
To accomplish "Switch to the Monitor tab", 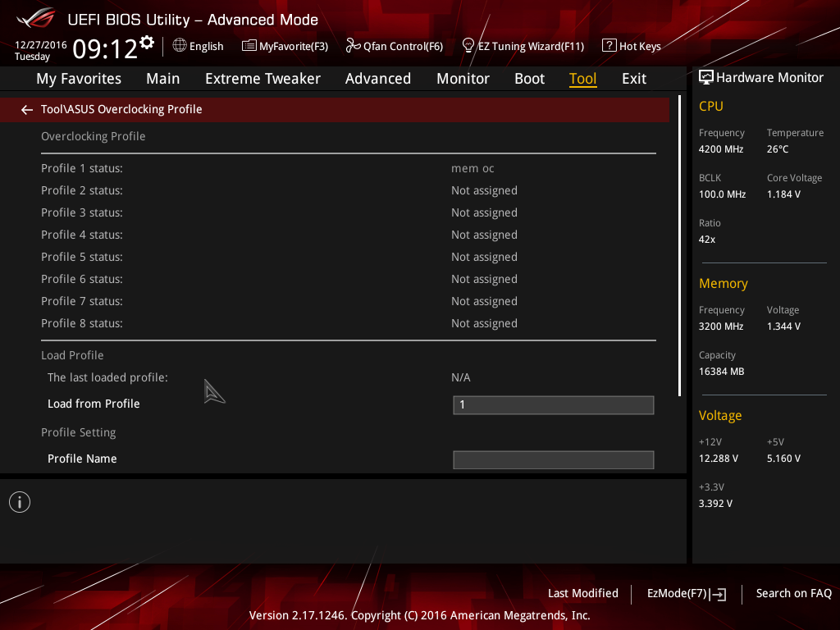I will [463, 79].
